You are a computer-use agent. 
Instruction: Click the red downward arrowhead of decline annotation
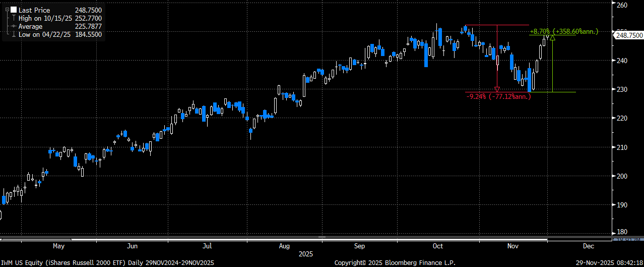[497, 89]
